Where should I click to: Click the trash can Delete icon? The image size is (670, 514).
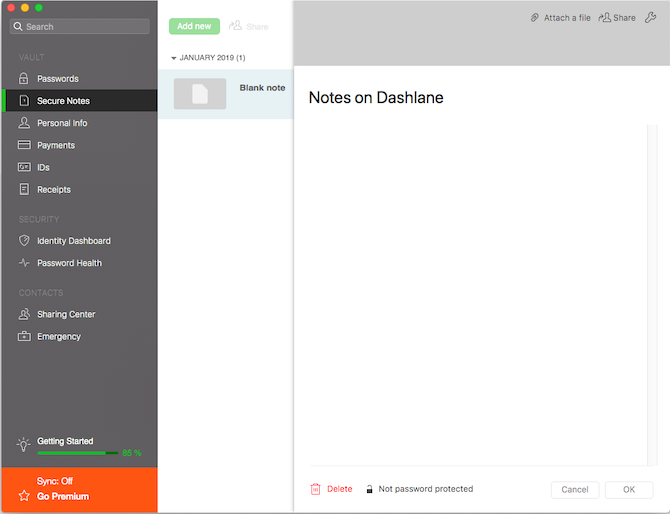click(x=315, y=489)
